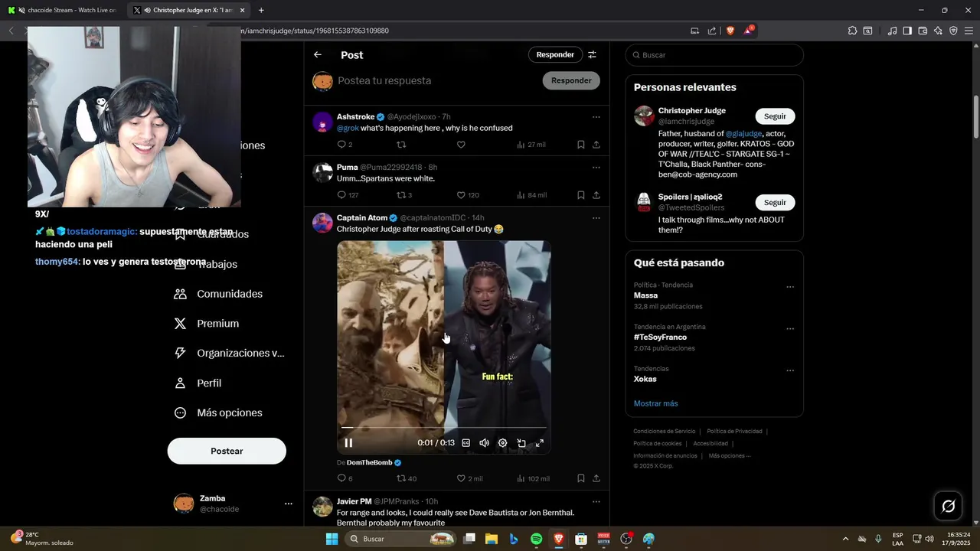This screenshot has width=980, height=551.
Task: Pause the Captain Atom video
Action: click(x=348, y=443)
